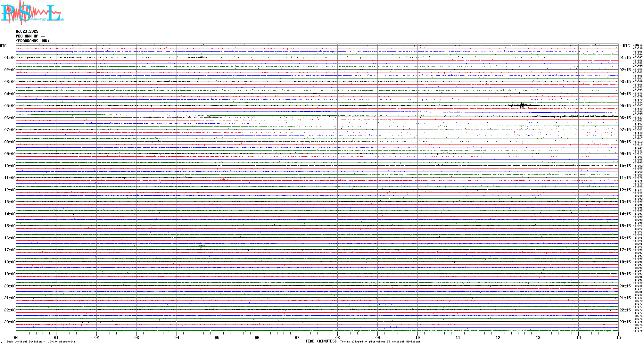This screenshot has height=346, width=644.
Task: Click the (PRODROMOS-HNN) station name
Action: 33,41
